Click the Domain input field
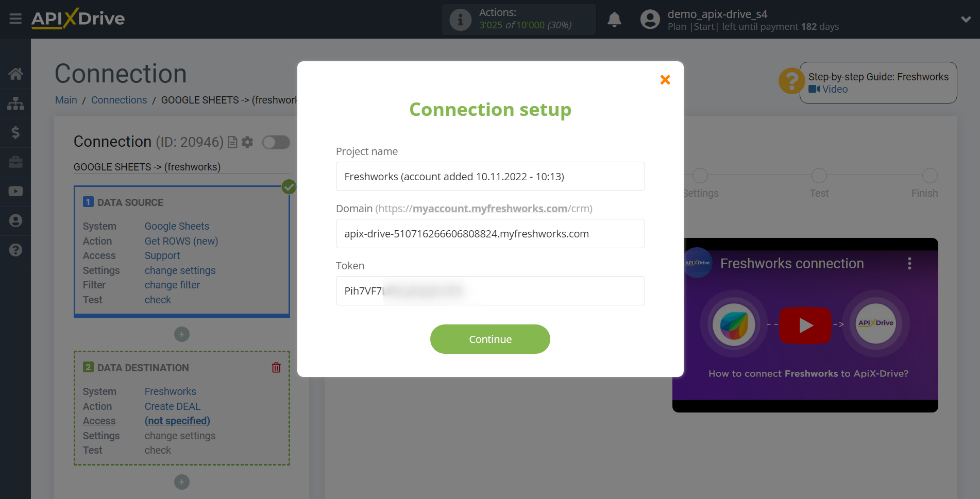This screenshot has height=499, width=980. click(490, 234)
